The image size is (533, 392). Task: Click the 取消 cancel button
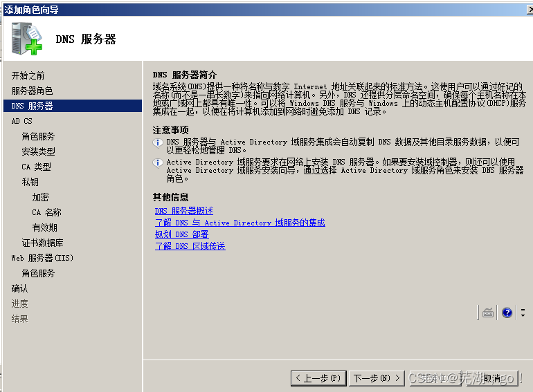(x=492, y=378)
